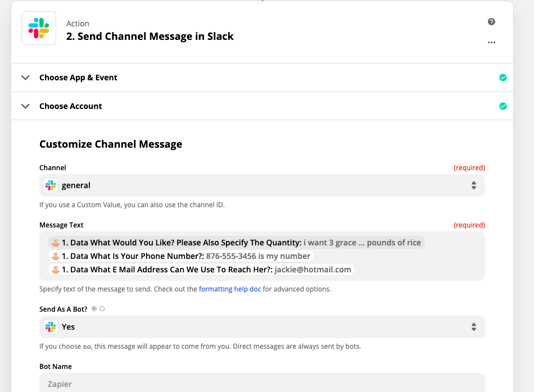Click the Slack icon in the Channel field
The image size is (534, 392).
pos(51,185)
